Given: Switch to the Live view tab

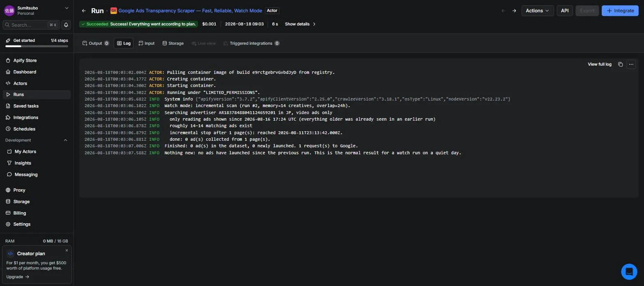Looking at the screenshot, I should (x=204, y=43).
